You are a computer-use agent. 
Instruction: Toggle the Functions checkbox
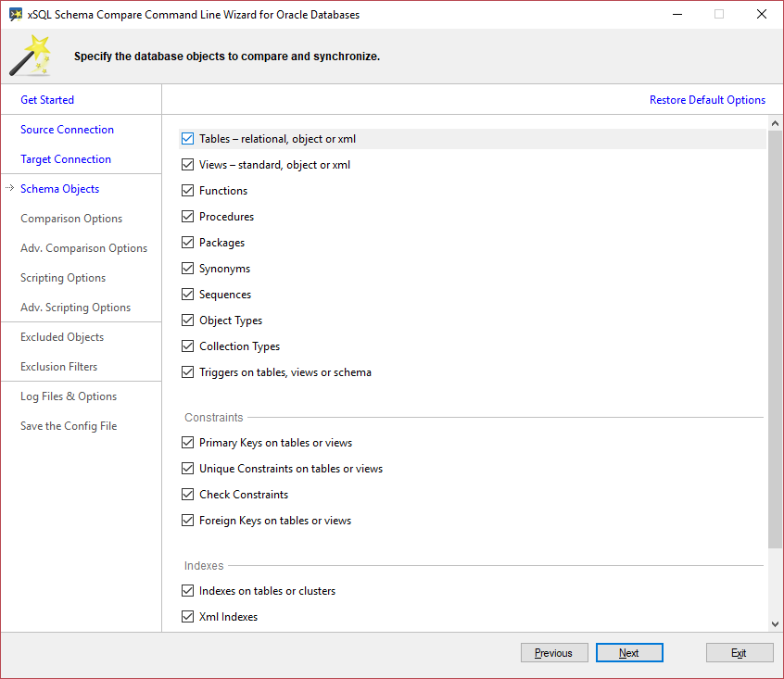[x=187, y=190]
